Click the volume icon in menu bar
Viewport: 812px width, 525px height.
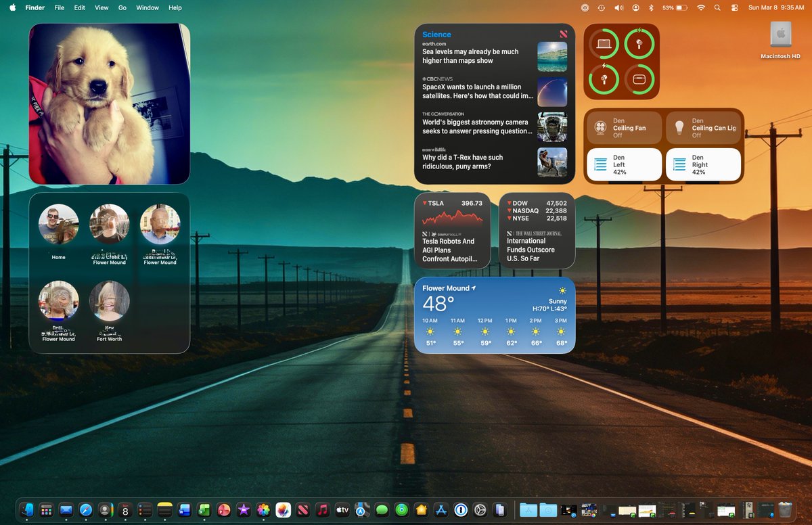(618, 7)
